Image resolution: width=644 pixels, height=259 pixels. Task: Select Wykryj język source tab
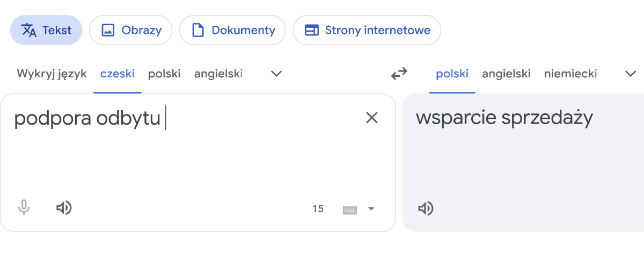coord(52,74)
